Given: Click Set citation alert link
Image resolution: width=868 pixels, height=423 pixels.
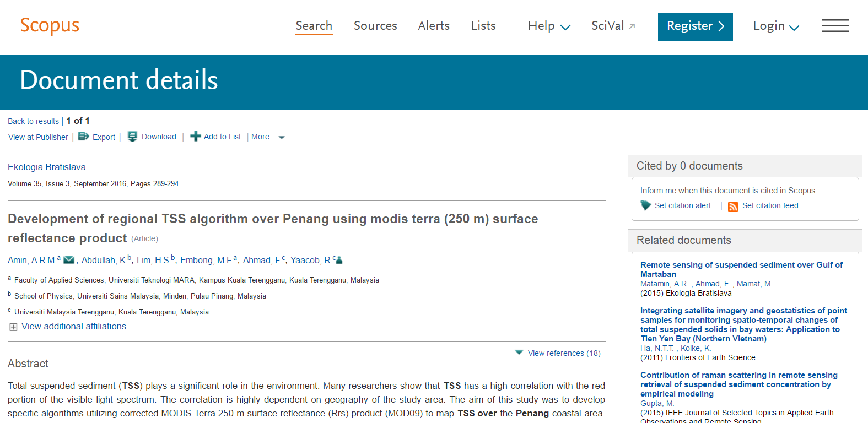Looking at the screenshot, I should click(683, 205).
